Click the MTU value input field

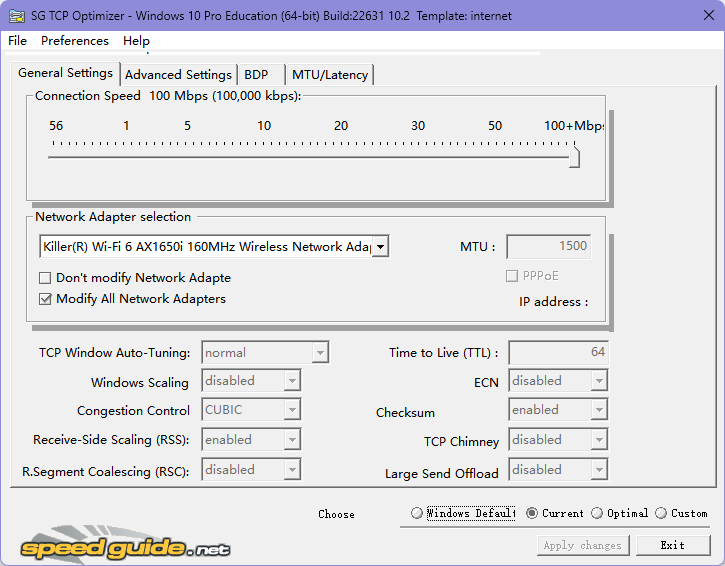coord(549,246)
